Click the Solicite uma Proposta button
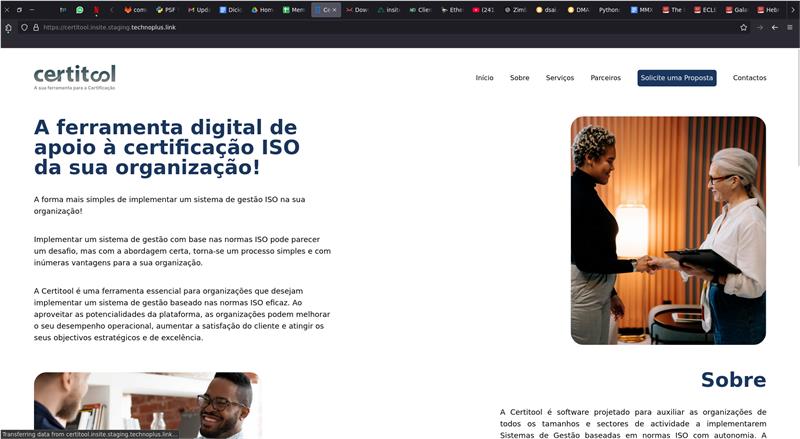This screenshot has width=800, height=439. pyautogui.click(x=677, y=78)
